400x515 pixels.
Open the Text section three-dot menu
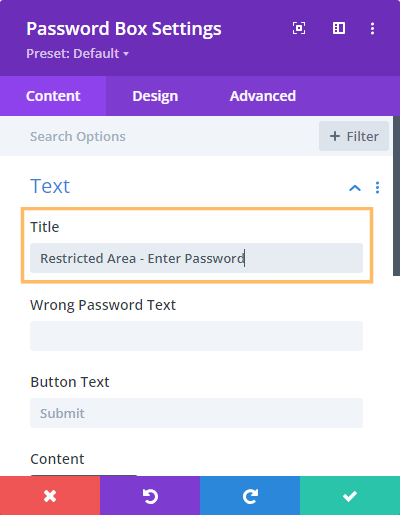click(x=377, y=188)
